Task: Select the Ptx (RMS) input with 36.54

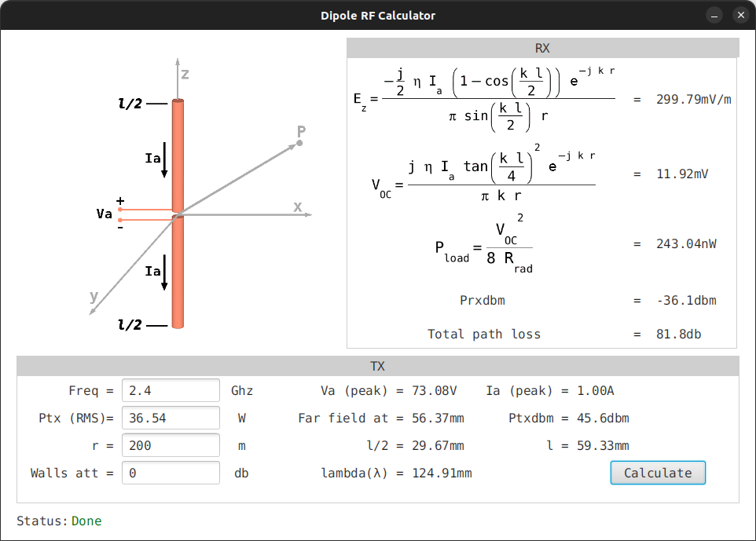Action: tap(171, 418)
